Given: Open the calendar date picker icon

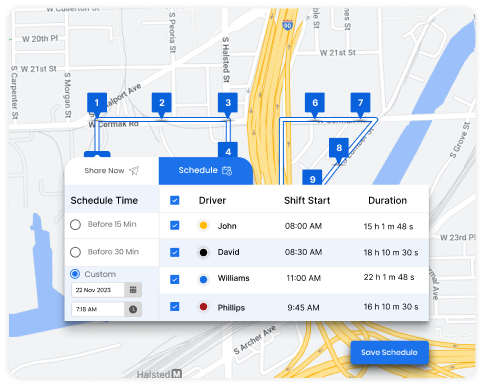Looking at the screenshot, I should 133,290.
